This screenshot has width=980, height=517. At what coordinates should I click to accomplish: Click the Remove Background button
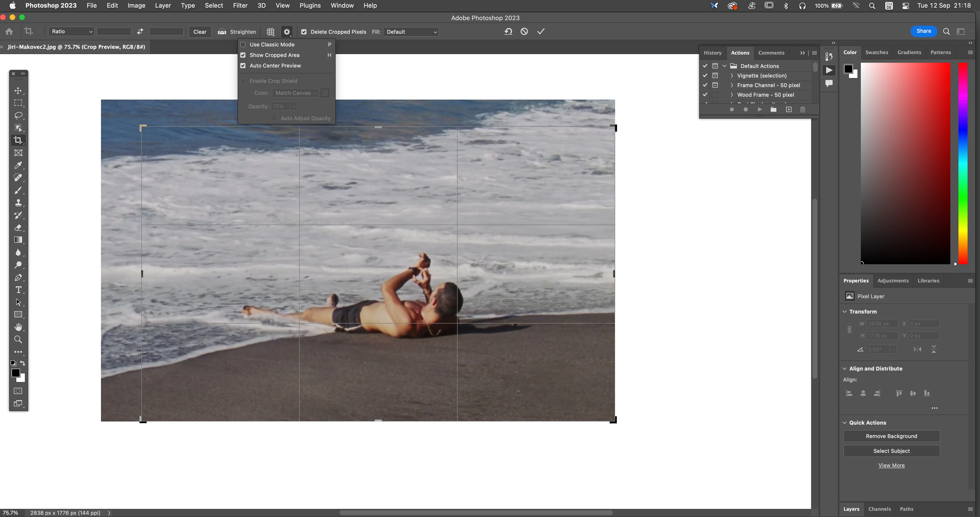[891, 436]
